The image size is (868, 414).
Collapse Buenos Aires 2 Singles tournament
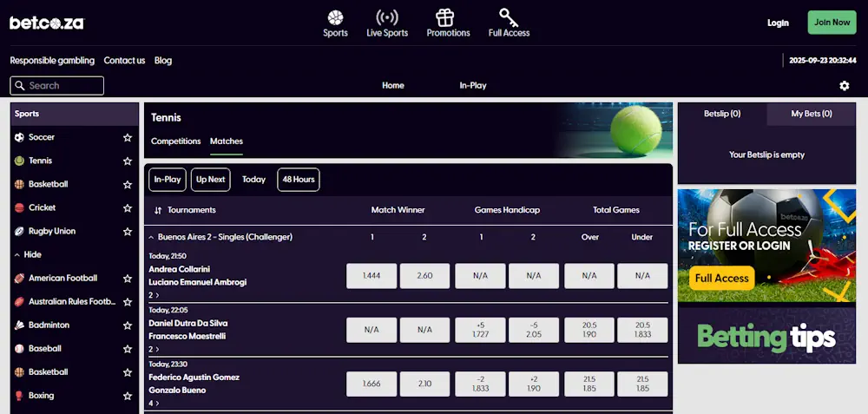(x=151, y=237)
